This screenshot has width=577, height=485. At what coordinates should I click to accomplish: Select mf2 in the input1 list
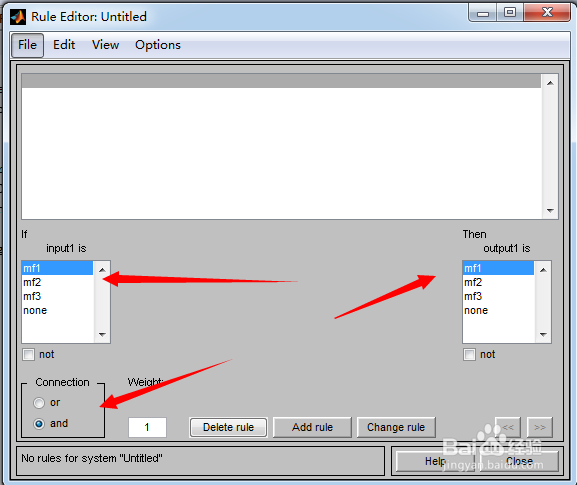[57, 282]
